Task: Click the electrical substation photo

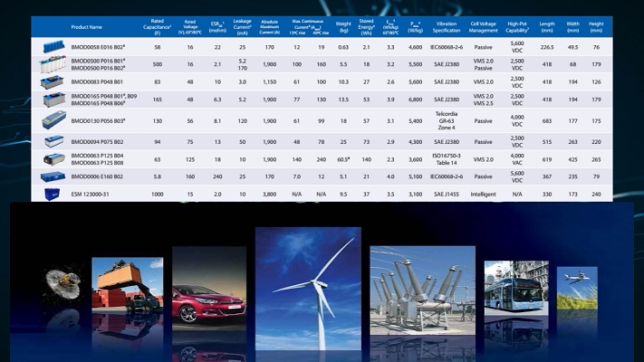Action: pyautogui.click(x=423, y=291)
